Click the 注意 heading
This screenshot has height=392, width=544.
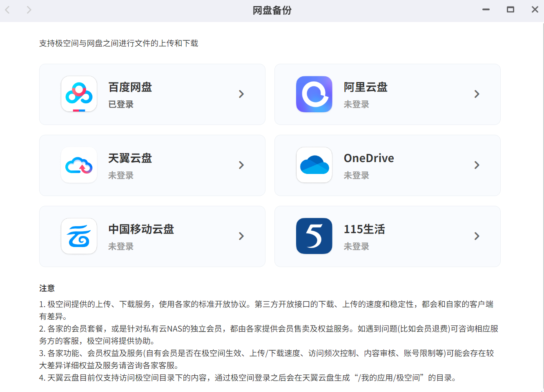(47, 288)
